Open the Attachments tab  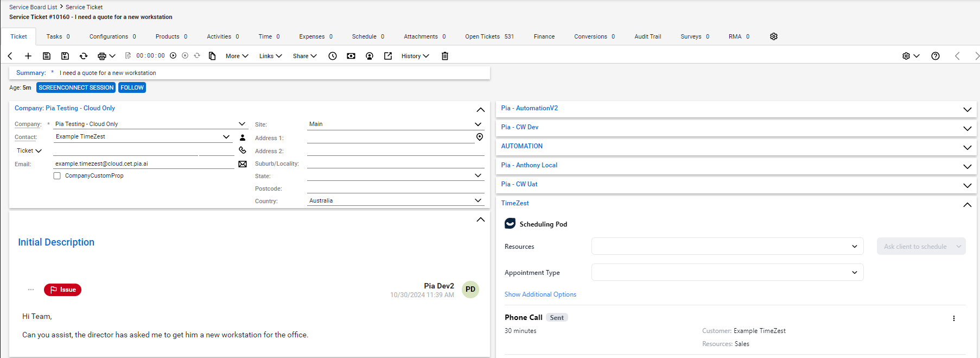point(425,36)
